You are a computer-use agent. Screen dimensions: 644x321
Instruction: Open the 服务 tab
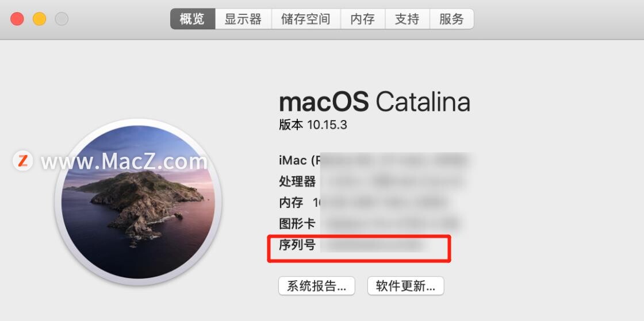click(x=452, y=19)
